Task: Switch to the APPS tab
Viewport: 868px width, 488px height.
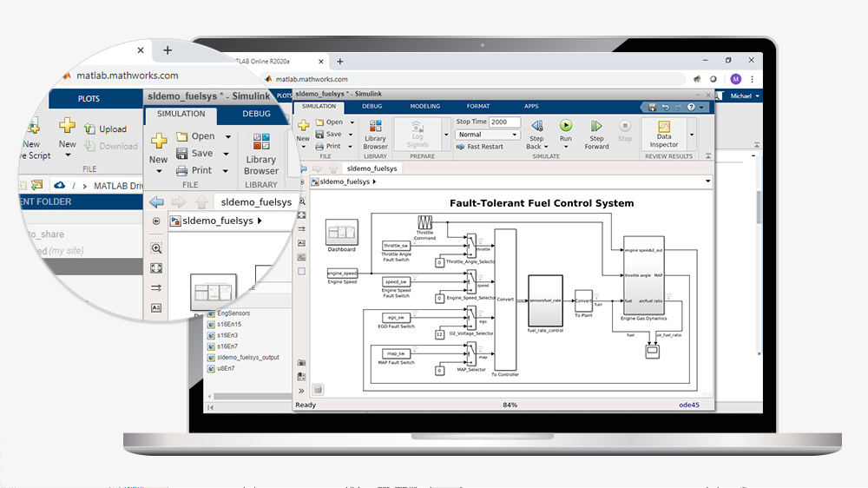Action: [x=531, y=106]
